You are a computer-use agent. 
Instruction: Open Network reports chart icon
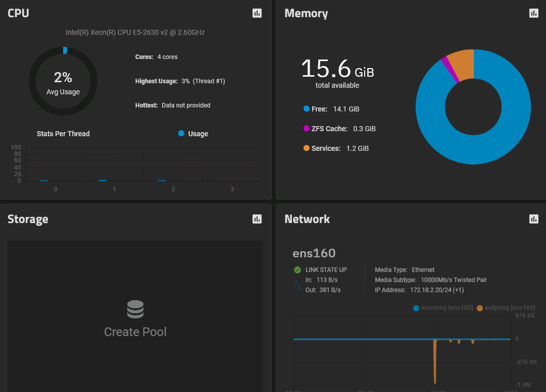point(534,219)
